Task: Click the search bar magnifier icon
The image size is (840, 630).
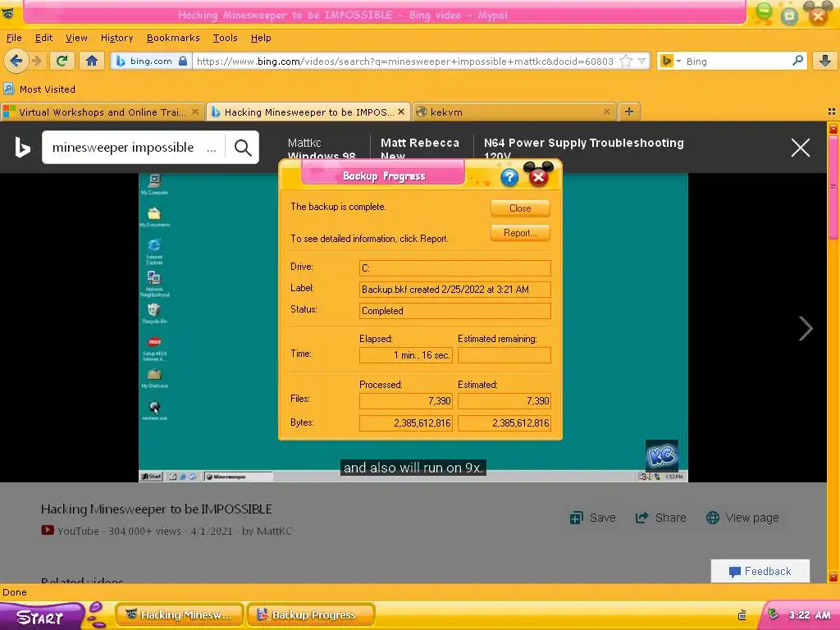Action: tap(797, 61)
